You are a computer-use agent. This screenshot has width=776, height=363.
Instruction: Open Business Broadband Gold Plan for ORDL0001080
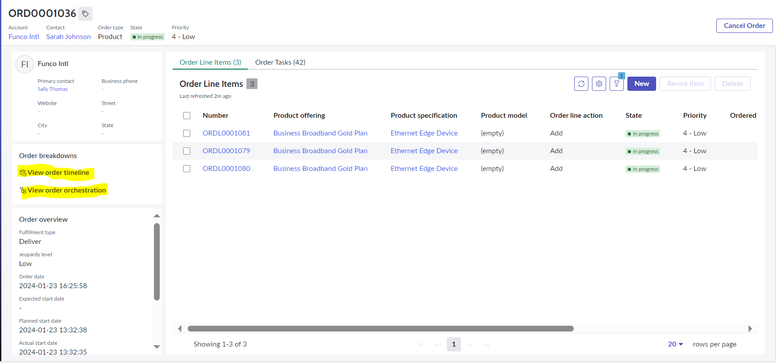[320, 168]
